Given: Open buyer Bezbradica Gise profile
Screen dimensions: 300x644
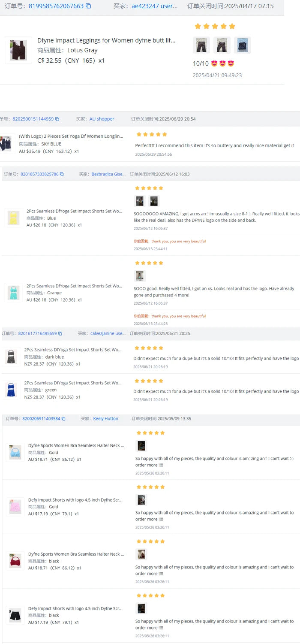Looking at the screenshot, I should [108, 174].
